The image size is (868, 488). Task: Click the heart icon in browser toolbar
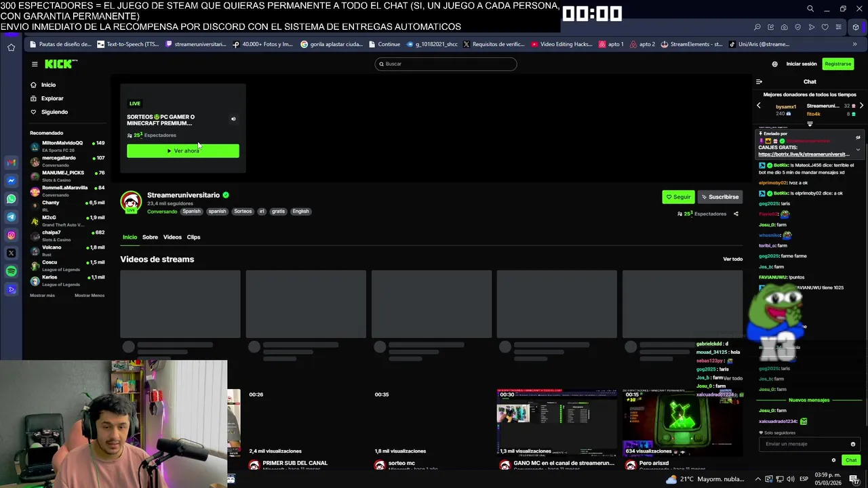tap(825, 27)
